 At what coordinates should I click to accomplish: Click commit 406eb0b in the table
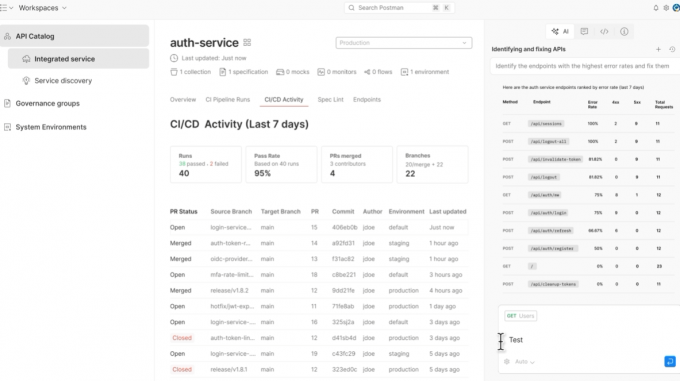tap(345, 227)
